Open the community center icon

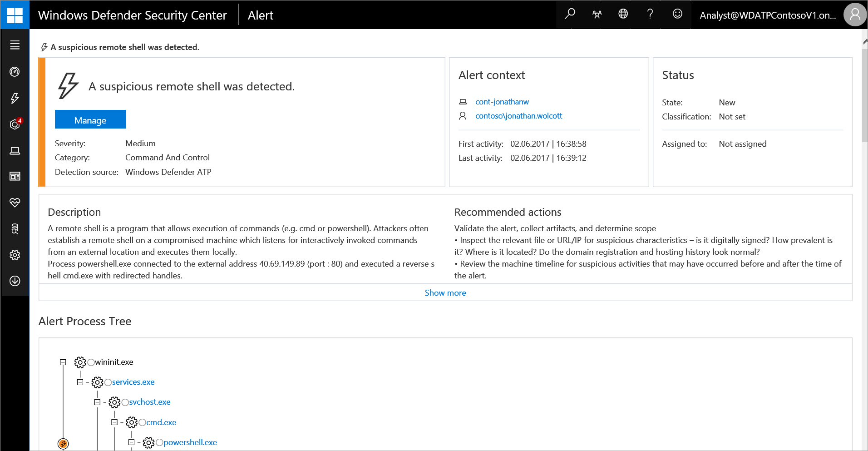597,15
